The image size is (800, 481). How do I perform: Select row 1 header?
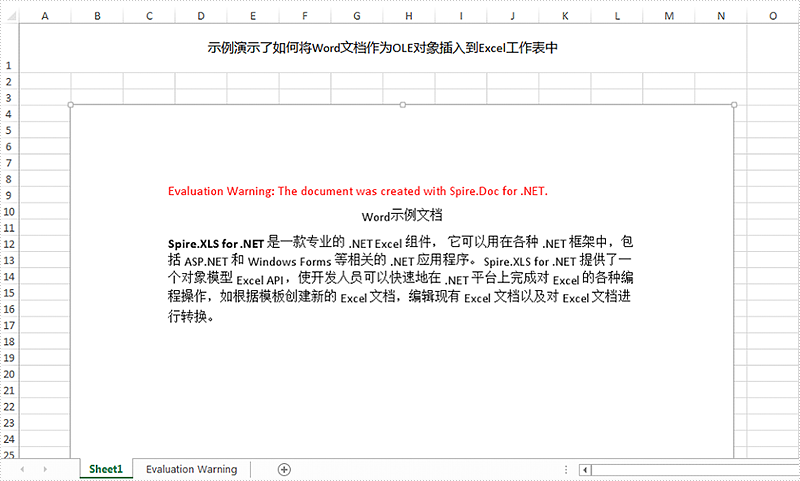click(9, 48)
